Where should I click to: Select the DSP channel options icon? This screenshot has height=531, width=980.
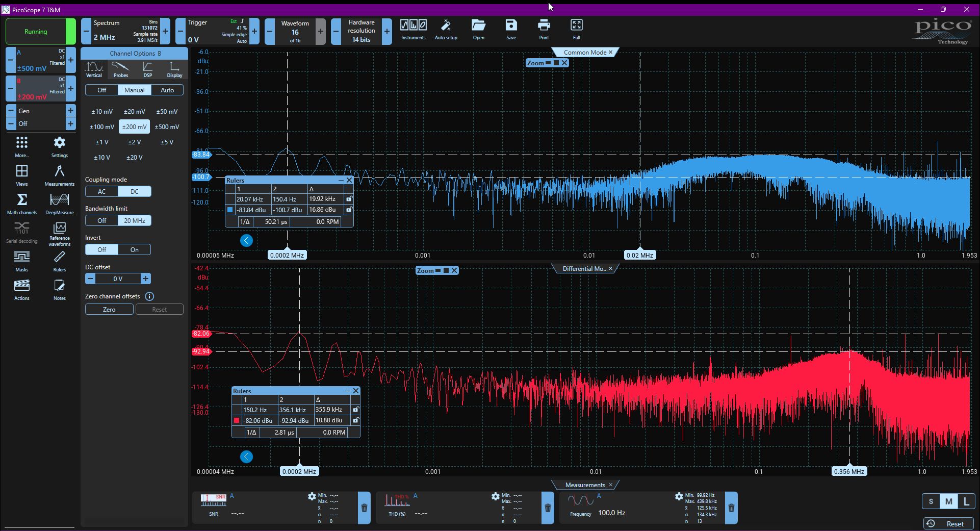(x=147, y=69)
